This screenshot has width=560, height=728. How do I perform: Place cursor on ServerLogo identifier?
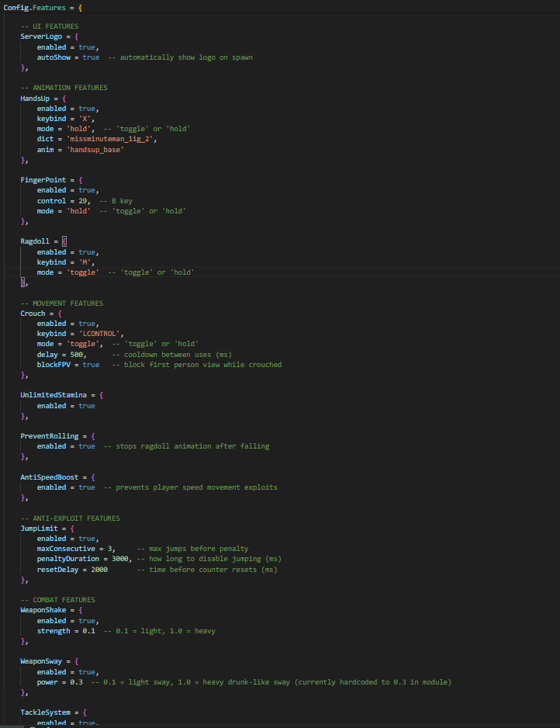click(x=41, y=36)
